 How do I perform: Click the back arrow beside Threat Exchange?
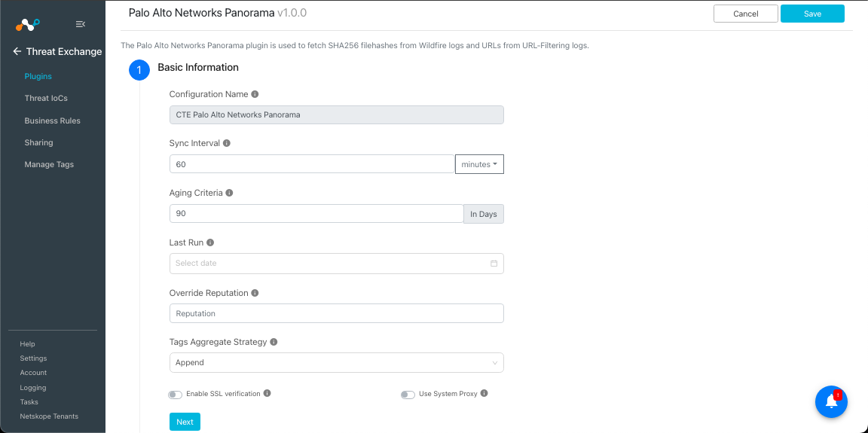[x=17, y=51]
